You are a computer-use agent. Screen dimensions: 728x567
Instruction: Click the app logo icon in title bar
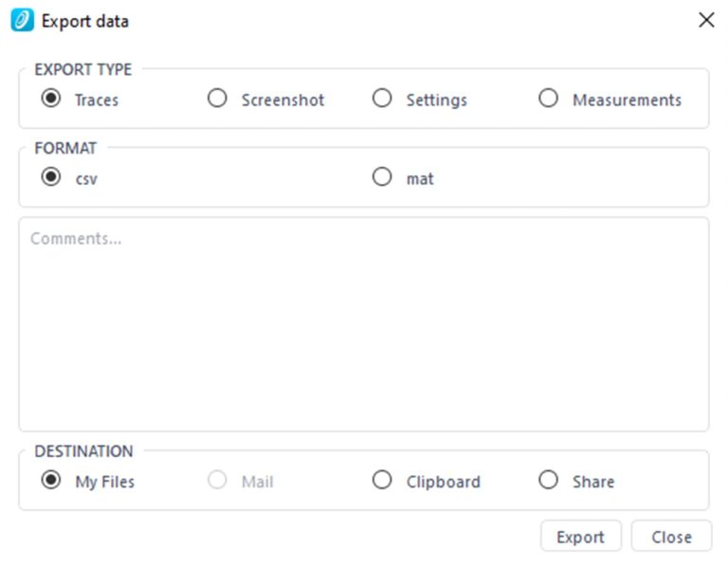click(x=22, y=21)
